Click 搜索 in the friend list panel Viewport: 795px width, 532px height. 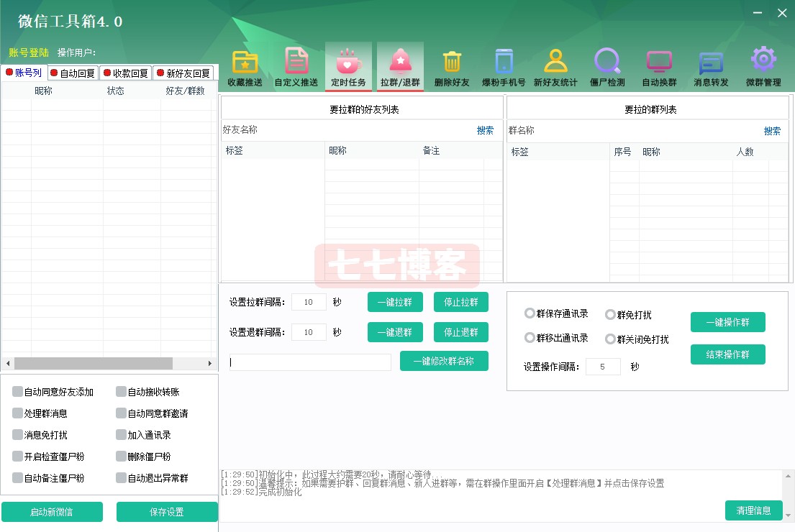pyautogui.click(x=485, y=130)
